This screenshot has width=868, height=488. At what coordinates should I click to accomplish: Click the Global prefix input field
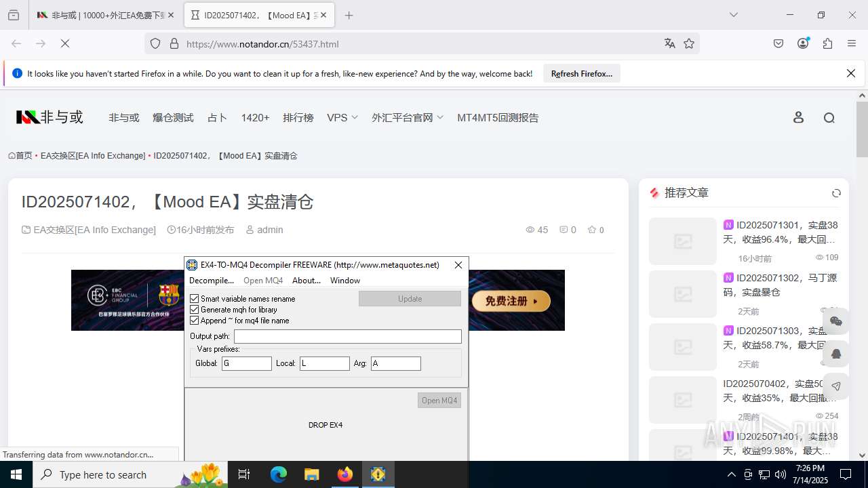point(247,363)
